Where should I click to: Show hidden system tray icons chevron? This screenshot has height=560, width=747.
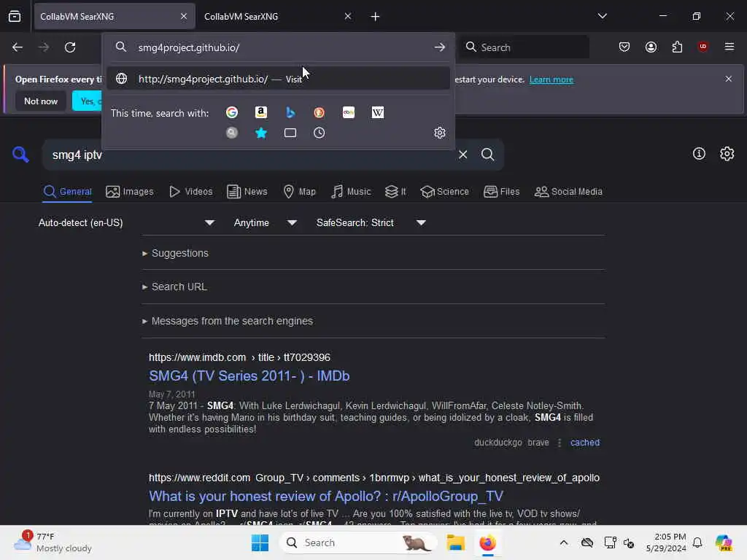(564, 542)
